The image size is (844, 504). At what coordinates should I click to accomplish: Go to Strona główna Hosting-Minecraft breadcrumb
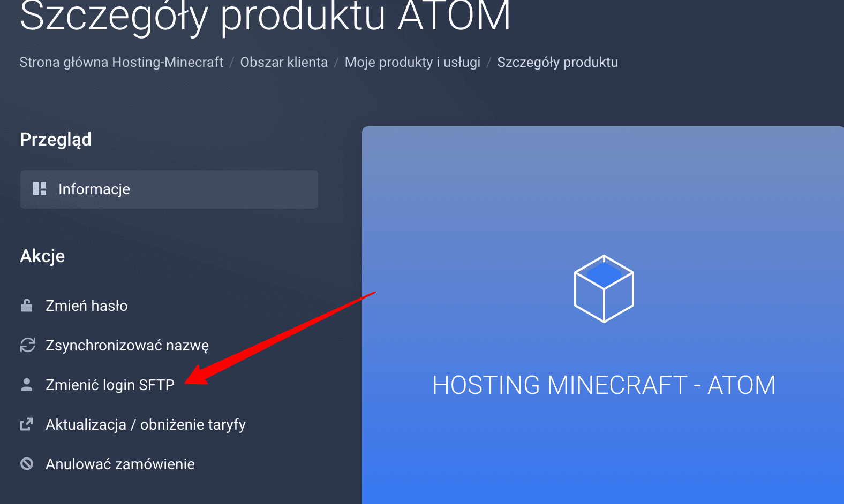(x=122, y=63)
